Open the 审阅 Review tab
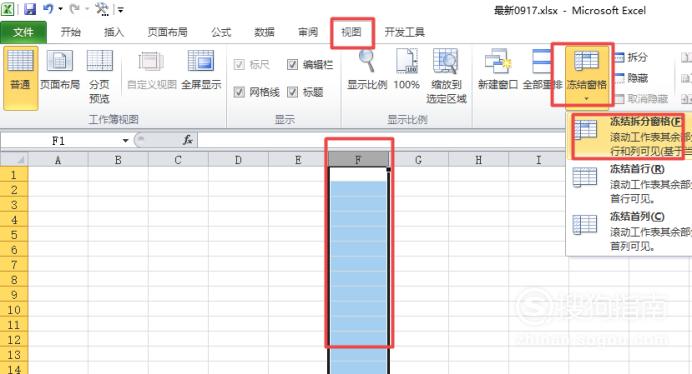The width and height of the screenshot is (692, 374). 308,32
